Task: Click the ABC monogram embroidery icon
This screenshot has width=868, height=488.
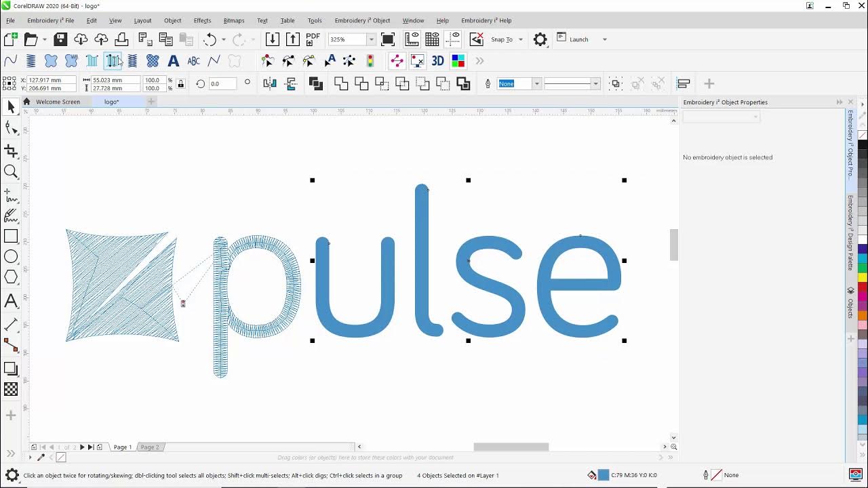Action: tap(193, 61)
